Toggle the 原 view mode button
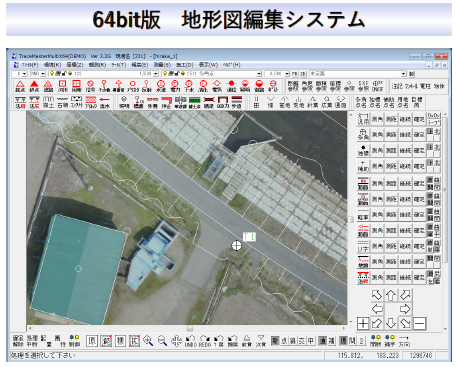This screenshot has height=367, width=456. 92,341
